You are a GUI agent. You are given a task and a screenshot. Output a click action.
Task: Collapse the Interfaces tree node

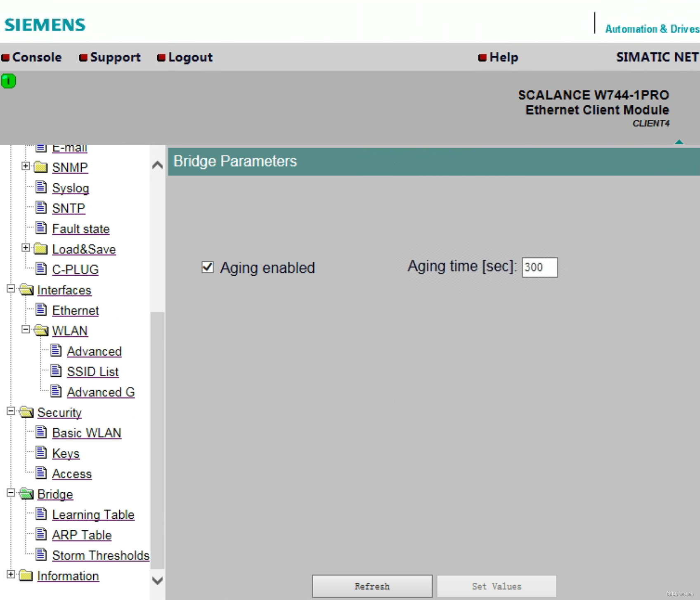point(11,288)
